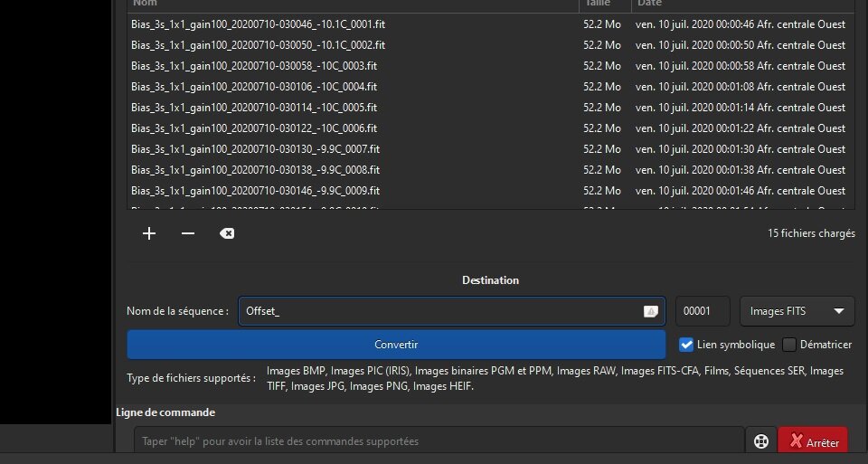Sort files by the Nom column header
The width and height of the screenshot is (868, 464).
[x=354, y=5]
